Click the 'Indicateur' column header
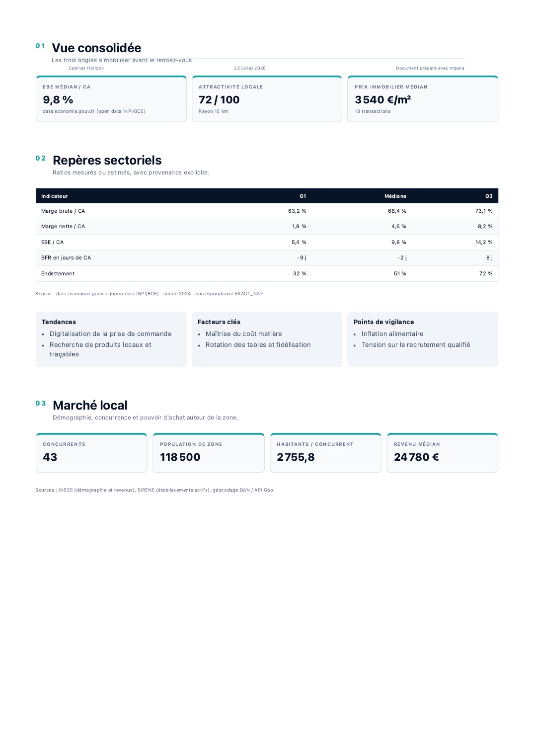The height and width of the screenshot is (756, 534). pyautogui.click(x=54, y=196)
